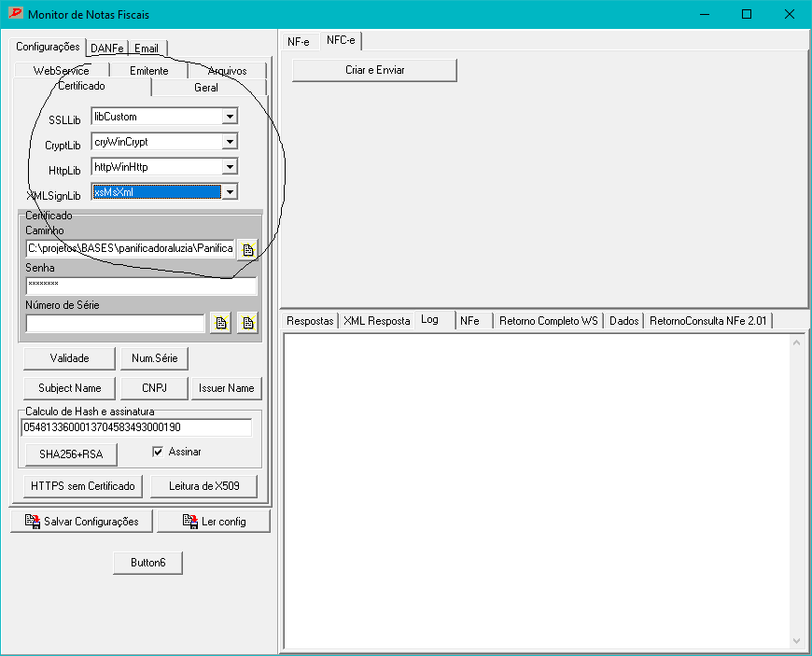Open the Arquivos tab
Screen dimensions: 812x656
(x=228, y=70)
